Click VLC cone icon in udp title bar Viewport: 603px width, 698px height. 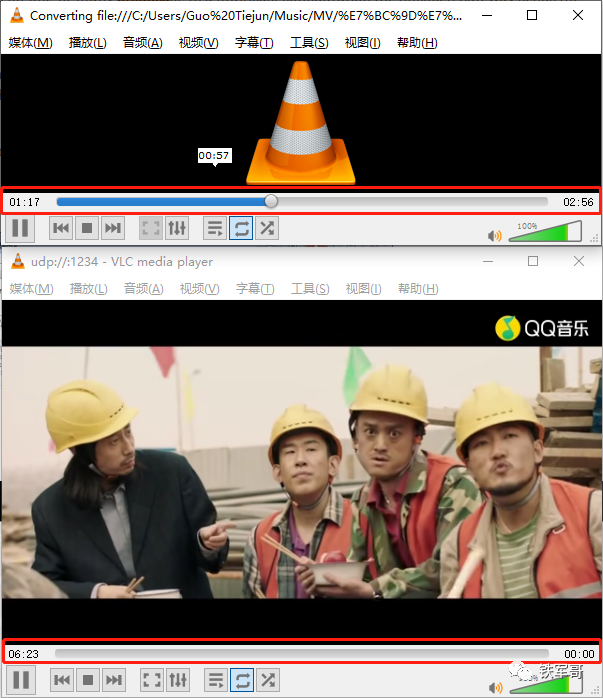(x=18, y=261)
